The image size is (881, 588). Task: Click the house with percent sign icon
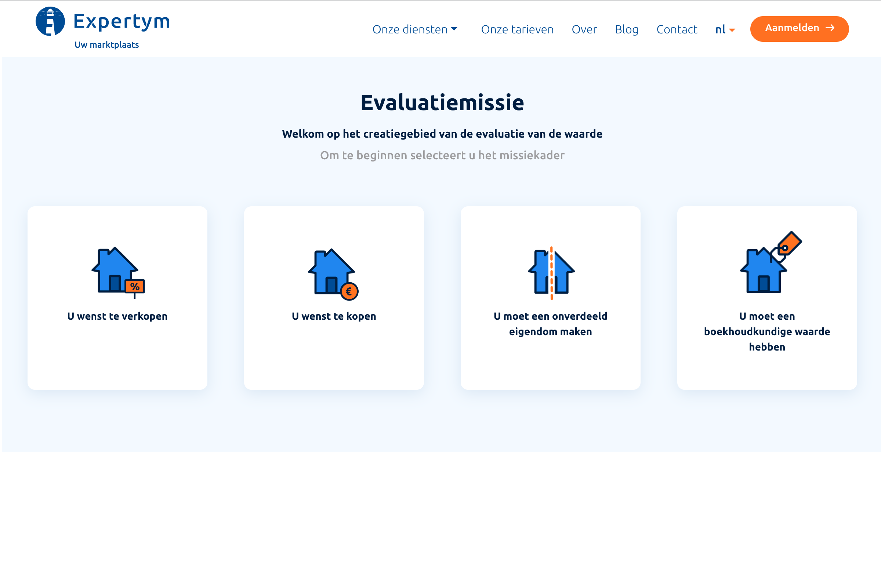tap(118, 273)
